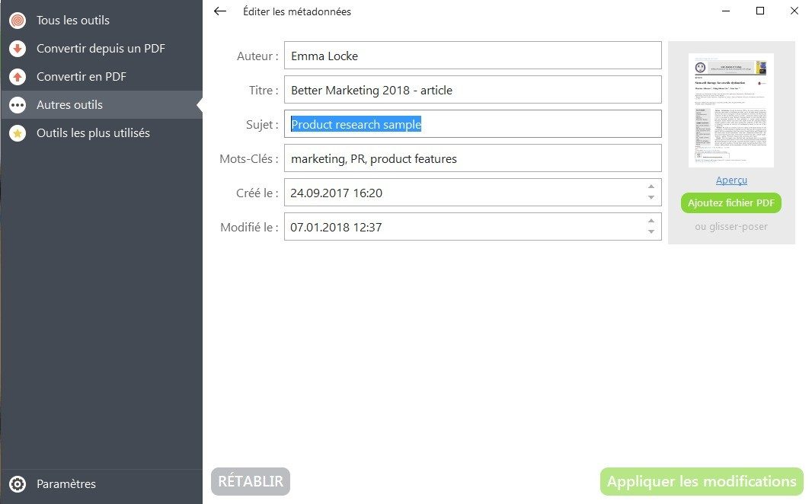Viewport: 812px width, 504px height.
Task: Decrease the Créé le date with down arrow
Action: click(x=651, y=198)
